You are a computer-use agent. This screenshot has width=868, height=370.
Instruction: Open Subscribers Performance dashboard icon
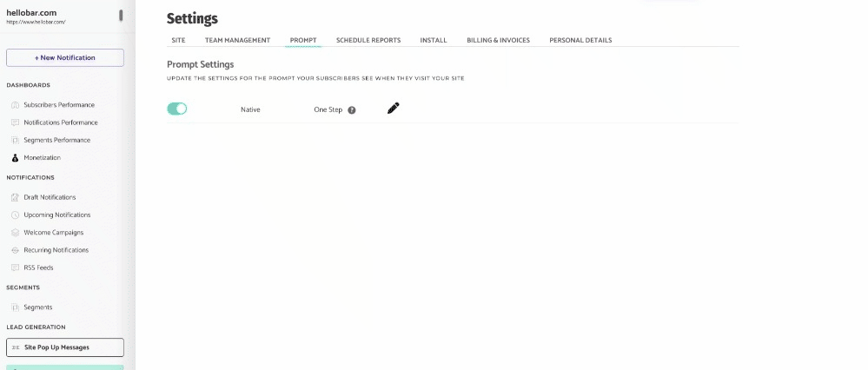point(15,105)
